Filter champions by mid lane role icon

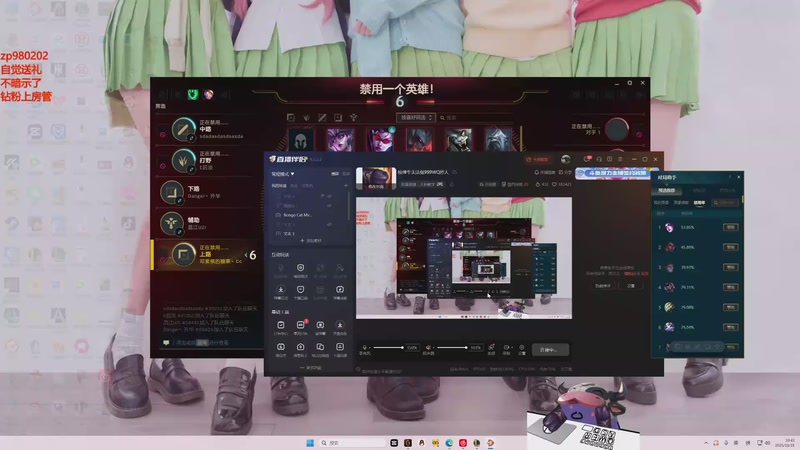pyautogui.click(x=322, y=117)
